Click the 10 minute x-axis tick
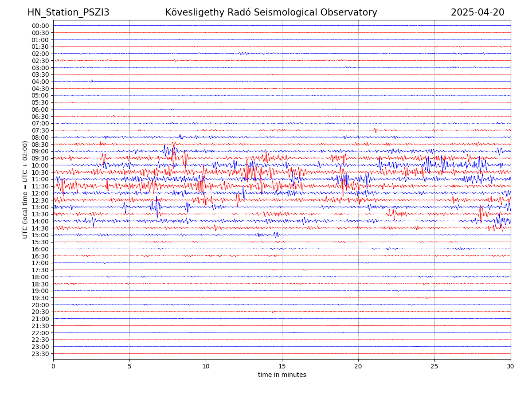This screenshot has height=399, width=532. (x=206, y=366)
